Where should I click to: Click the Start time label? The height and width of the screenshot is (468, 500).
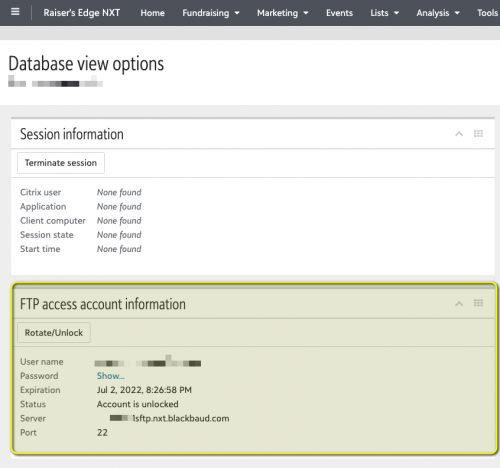(40, 249)
